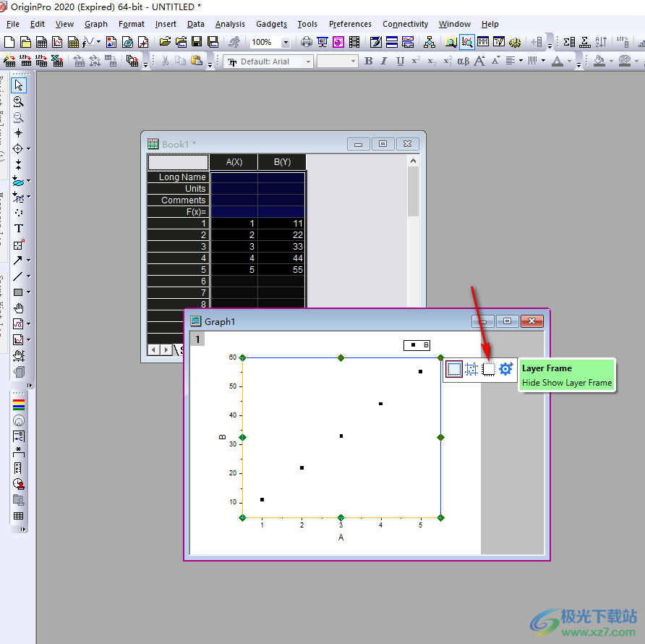Viewport: 645px width, 644px height.
Task: Expand the Data Reader tool dropdown arrow
Action: (x=28, y=148)
